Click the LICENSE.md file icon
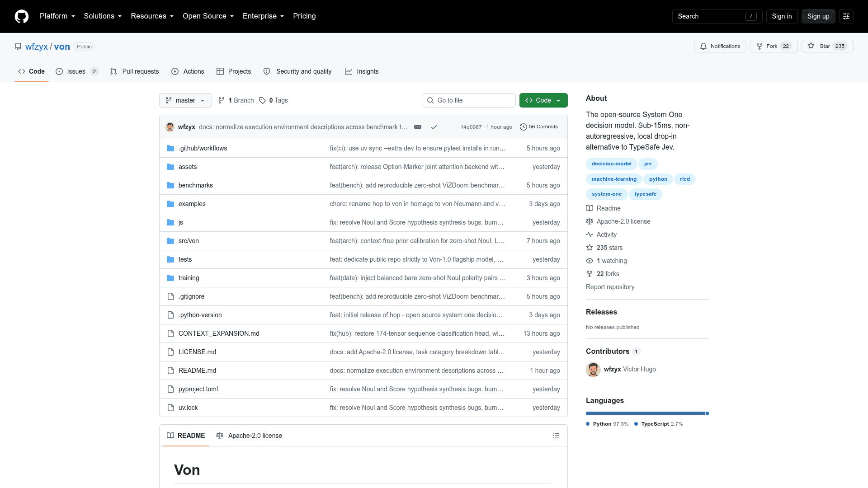 pos(170,352)
